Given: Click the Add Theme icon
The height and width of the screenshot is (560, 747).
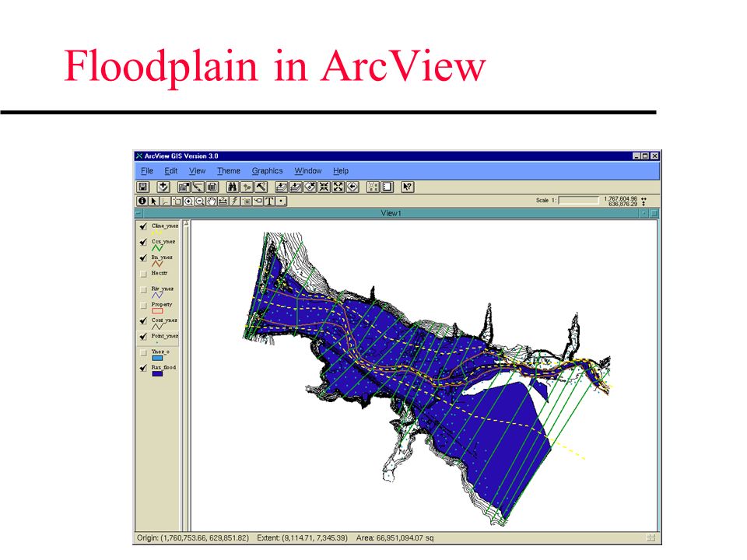Looking at the screenshot, I should [x=163, y=187].
